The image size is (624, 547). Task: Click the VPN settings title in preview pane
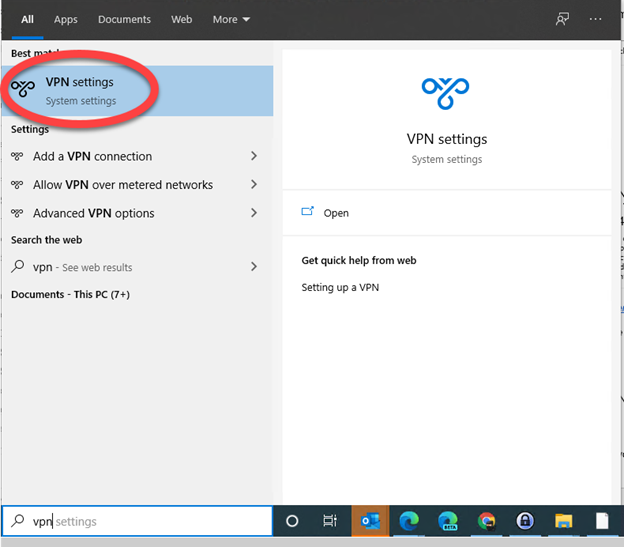[447, 139]
